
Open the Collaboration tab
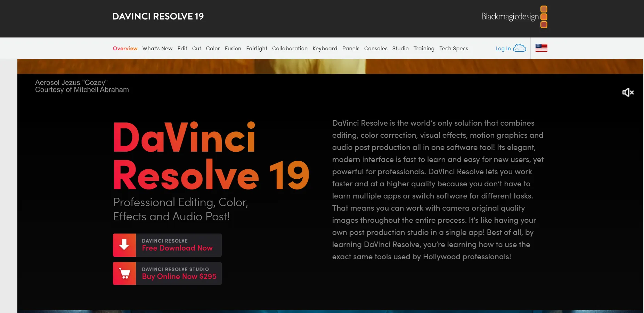coord(290,49)
